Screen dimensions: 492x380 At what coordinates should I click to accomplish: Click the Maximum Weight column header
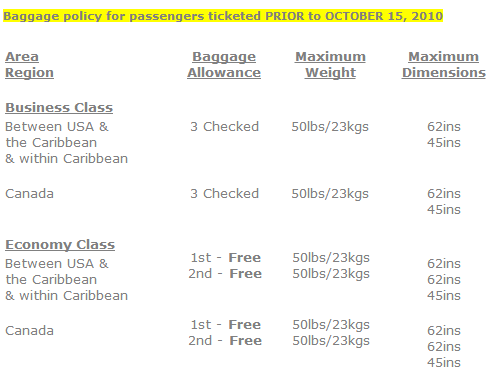click(330, 65)
